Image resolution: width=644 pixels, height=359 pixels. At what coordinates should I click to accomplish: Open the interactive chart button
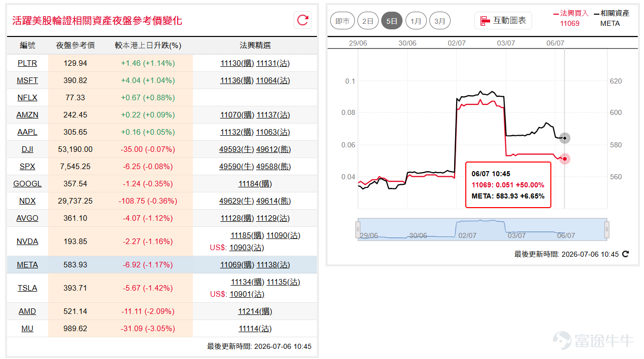pos(503,21)
